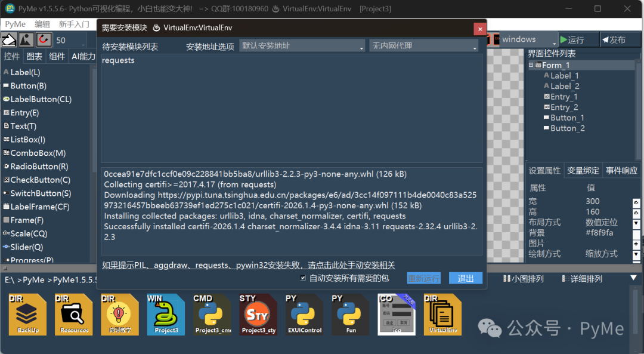
Task: Collapse Form_1 tree node
Action: pos(531,65)
